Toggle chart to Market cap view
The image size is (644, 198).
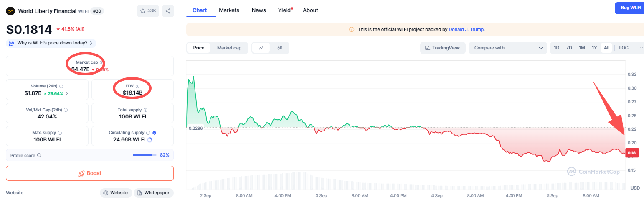[229, 48]
